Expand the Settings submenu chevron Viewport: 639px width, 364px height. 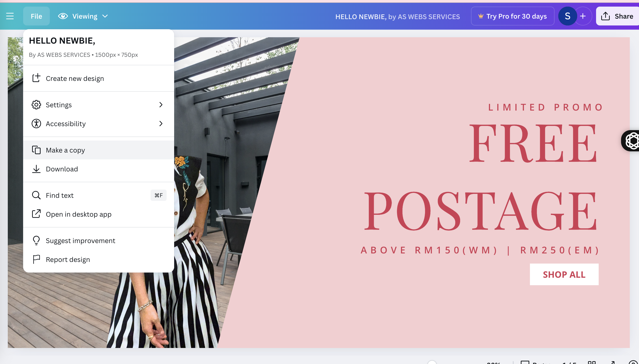(161, 105)
